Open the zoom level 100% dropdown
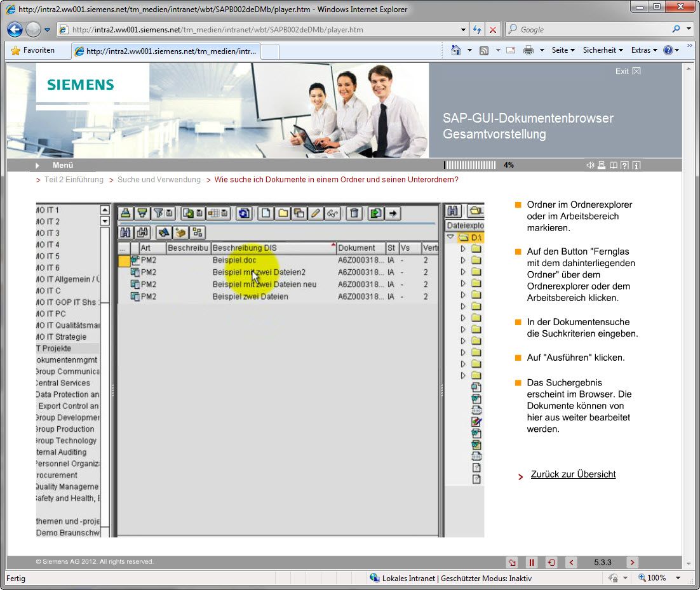The width and height of the screenshot is (700, 590). pos(661,578)
